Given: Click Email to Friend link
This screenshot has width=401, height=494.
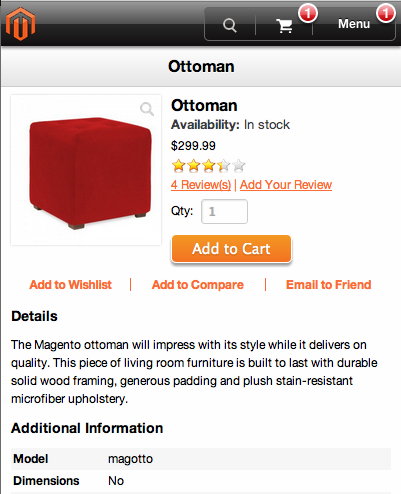Looking at the screenshot, I should click(x=328, y=285).
